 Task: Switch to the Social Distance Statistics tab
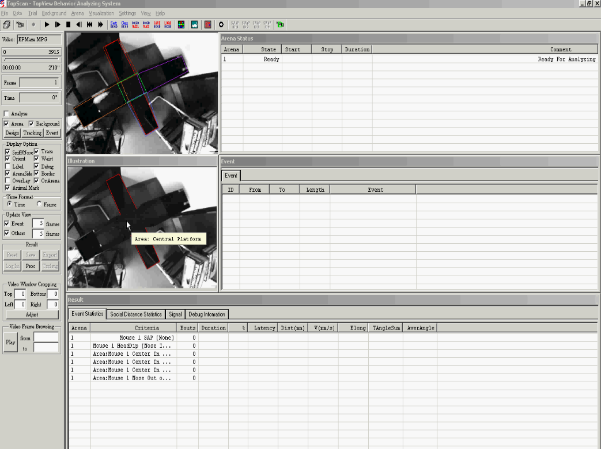click(134, 313)
